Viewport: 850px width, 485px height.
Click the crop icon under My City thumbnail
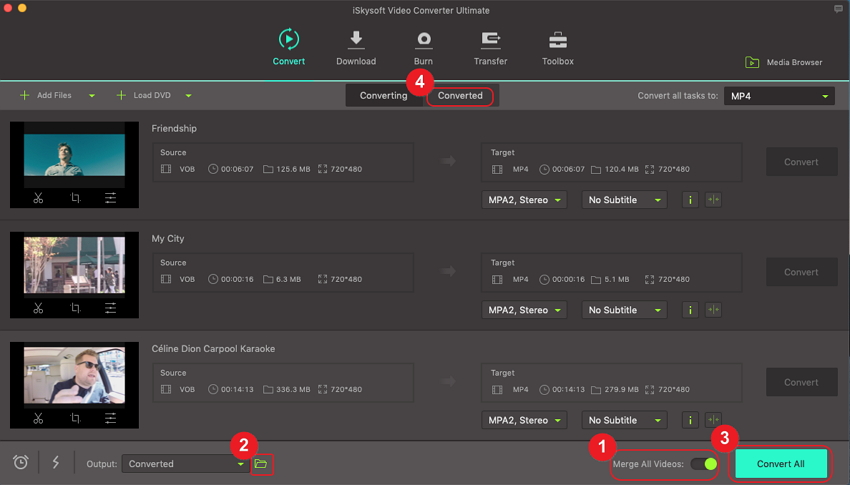coord(75,308)
